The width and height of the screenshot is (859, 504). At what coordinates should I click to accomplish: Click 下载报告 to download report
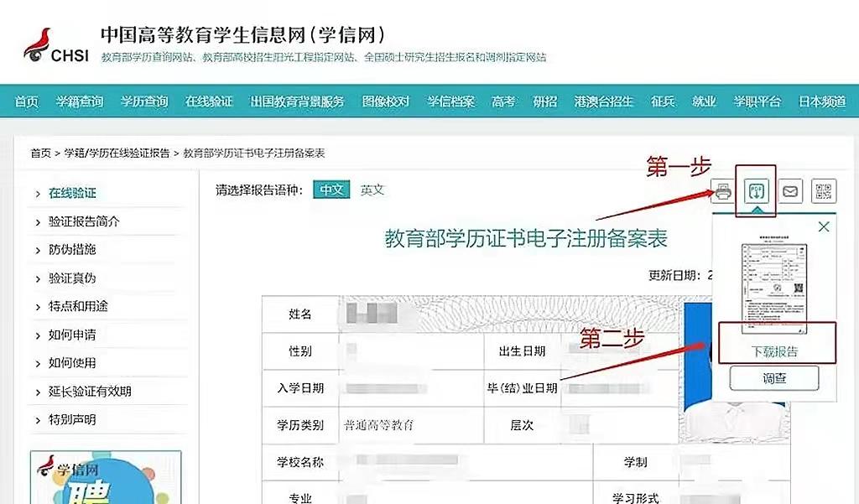click(x=774, y=351)
